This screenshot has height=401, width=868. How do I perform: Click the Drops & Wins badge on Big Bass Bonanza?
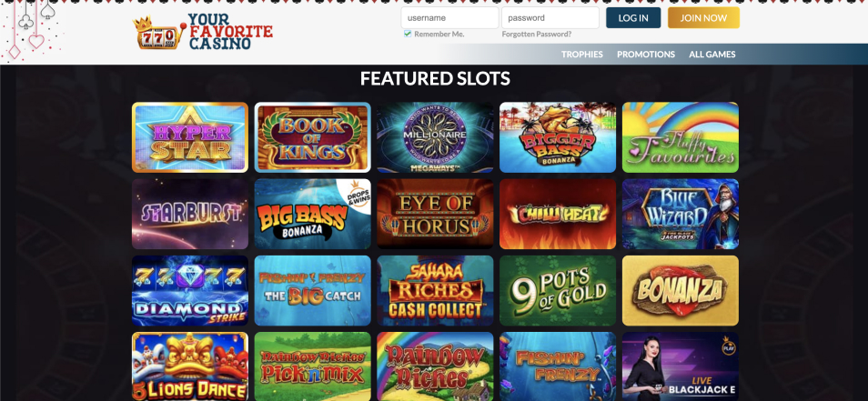(358, 195)
